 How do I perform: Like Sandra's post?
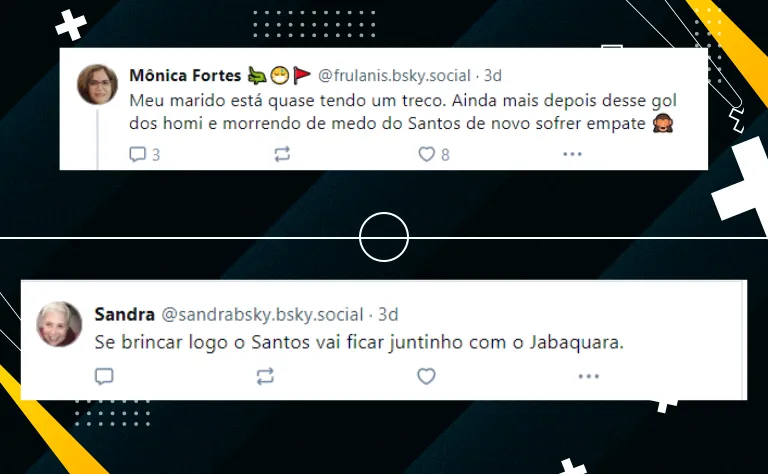(x=426, y=376)
